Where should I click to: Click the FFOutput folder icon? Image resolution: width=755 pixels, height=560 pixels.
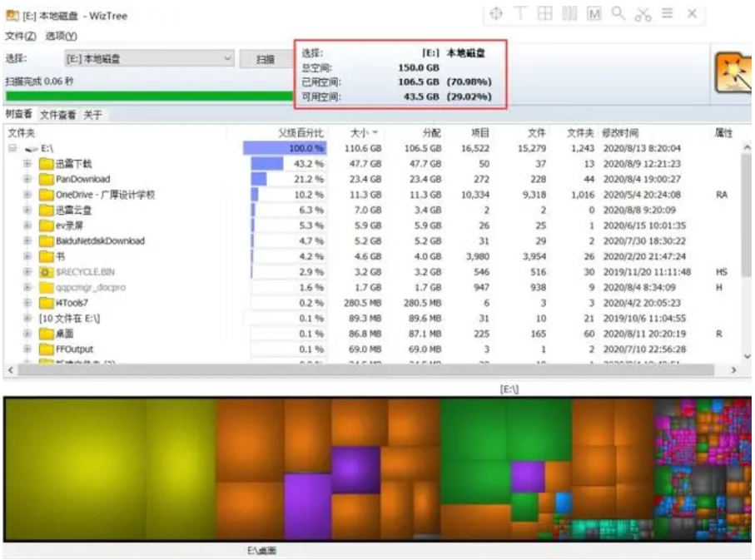(x=47, y=349)
